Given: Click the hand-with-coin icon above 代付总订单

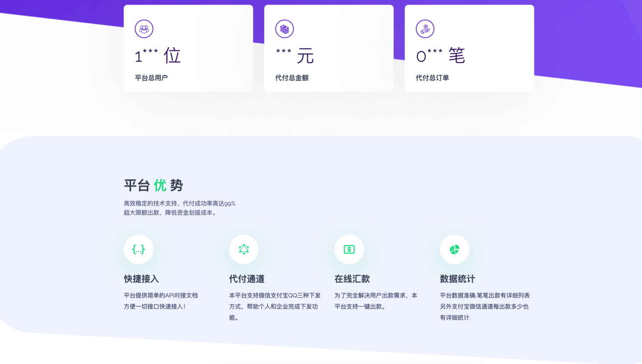Looking at the screenshot, I should (x=425, y=29).
